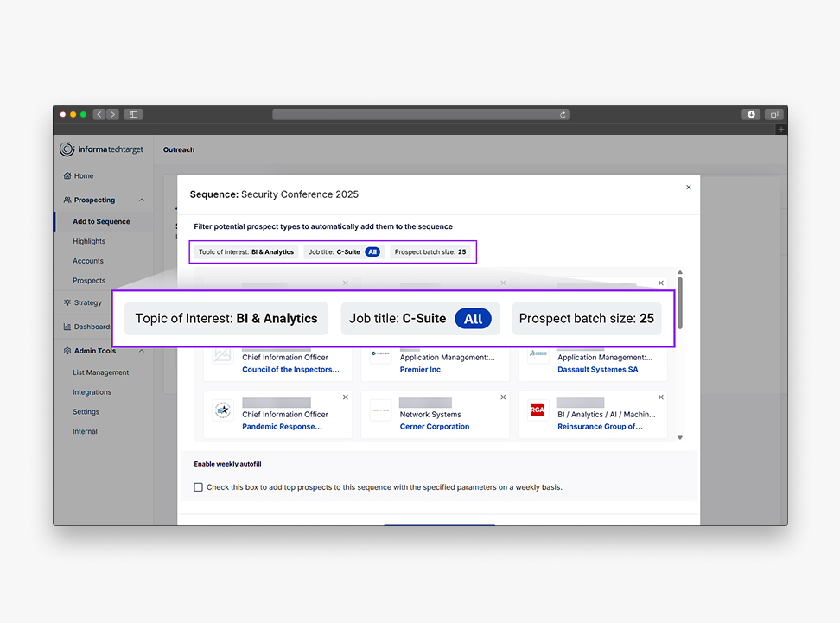The image size is (840, 623).
Task: Collapse the Prospecting section
Action: click(x=142, y=200)
